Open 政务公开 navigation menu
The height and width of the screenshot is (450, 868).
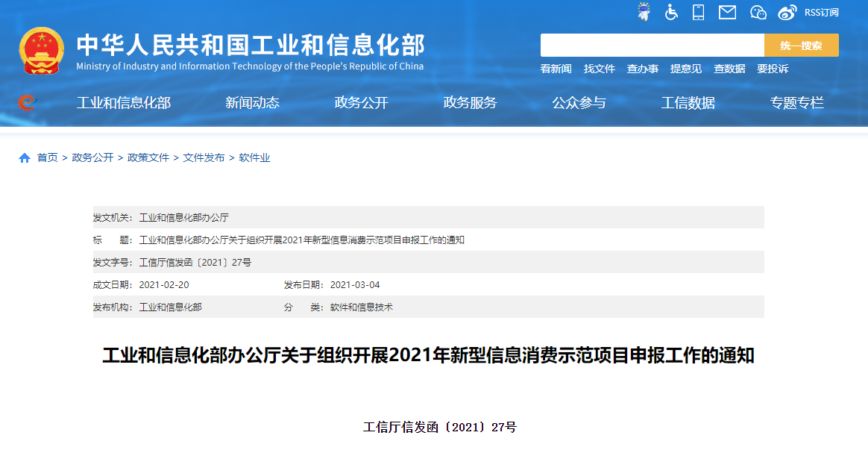(x=362, y=103)
